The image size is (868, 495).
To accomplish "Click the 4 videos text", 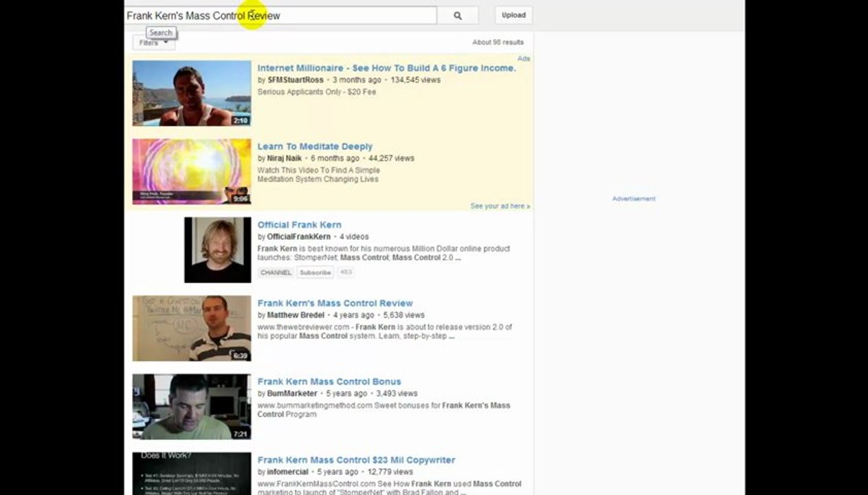I will click(x=354, y=236).
